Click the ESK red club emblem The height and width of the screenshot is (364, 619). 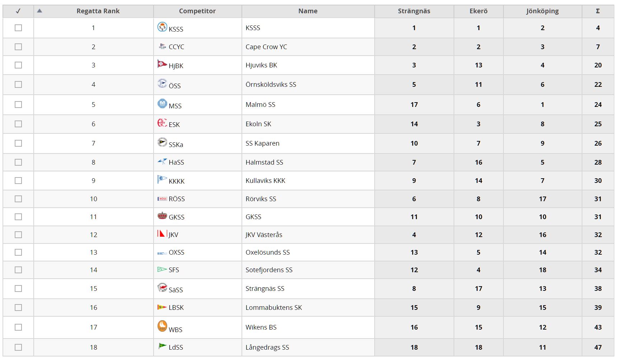162,123
